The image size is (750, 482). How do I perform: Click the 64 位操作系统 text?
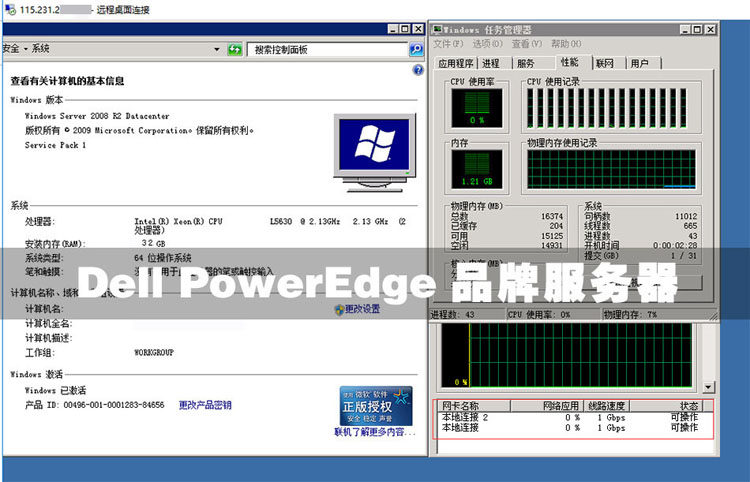(163, 258)
